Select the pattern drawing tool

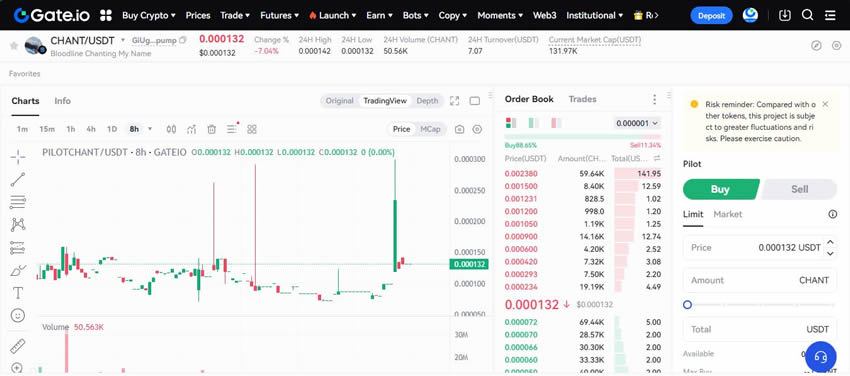[x=18, y=224]
